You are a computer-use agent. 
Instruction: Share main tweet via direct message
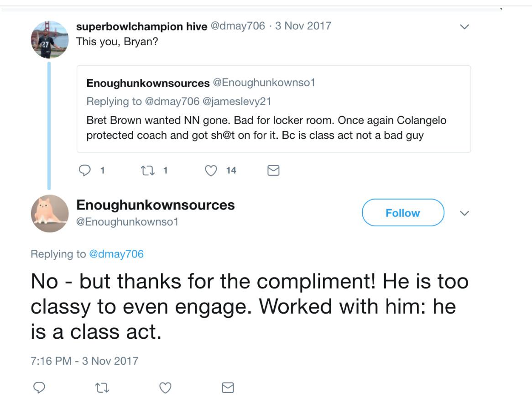click(x=227, y=387)
